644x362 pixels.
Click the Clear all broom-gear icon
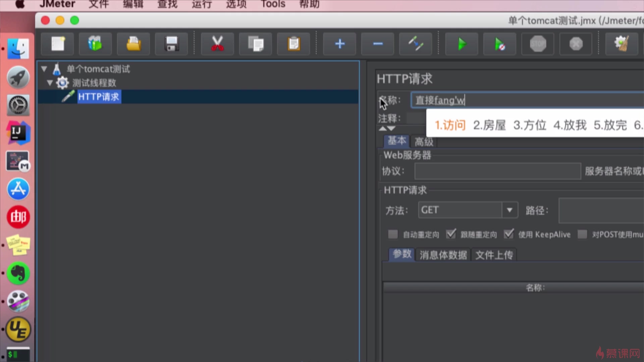click(621, 44)
